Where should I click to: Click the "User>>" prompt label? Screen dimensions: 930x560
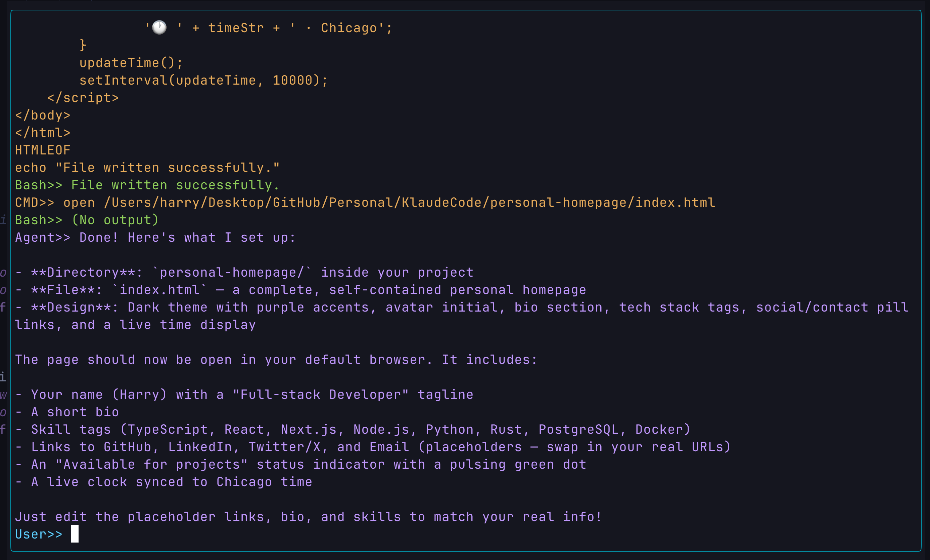pos(39,534)
